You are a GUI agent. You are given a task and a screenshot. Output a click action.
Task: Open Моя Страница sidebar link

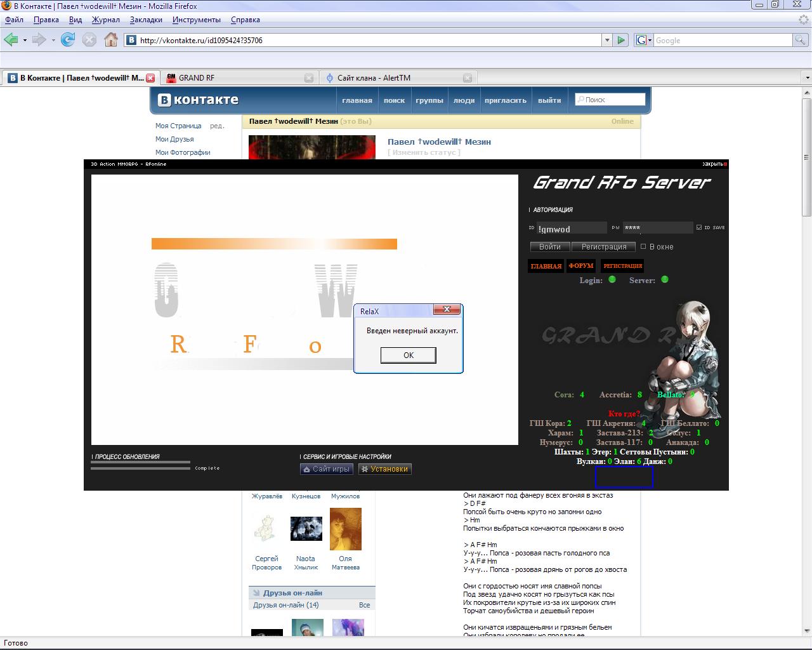(x=178, y=126)
